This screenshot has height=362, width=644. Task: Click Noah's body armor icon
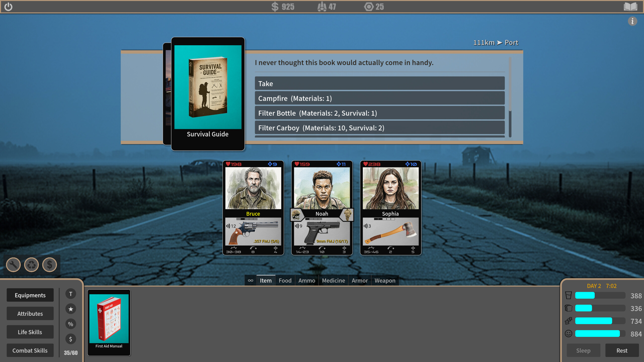pyautogui.click(x=348, y=215)
